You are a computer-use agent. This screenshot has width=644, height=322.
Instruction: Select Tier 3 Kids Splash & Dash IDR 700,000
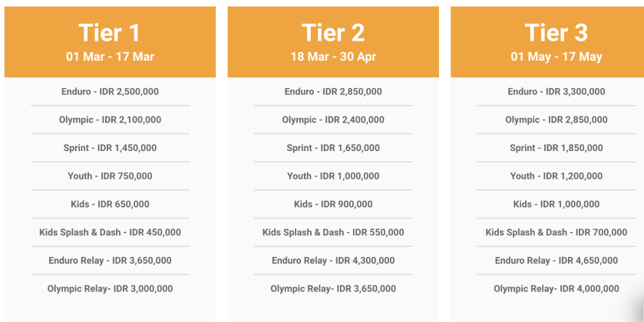(556, 232)
